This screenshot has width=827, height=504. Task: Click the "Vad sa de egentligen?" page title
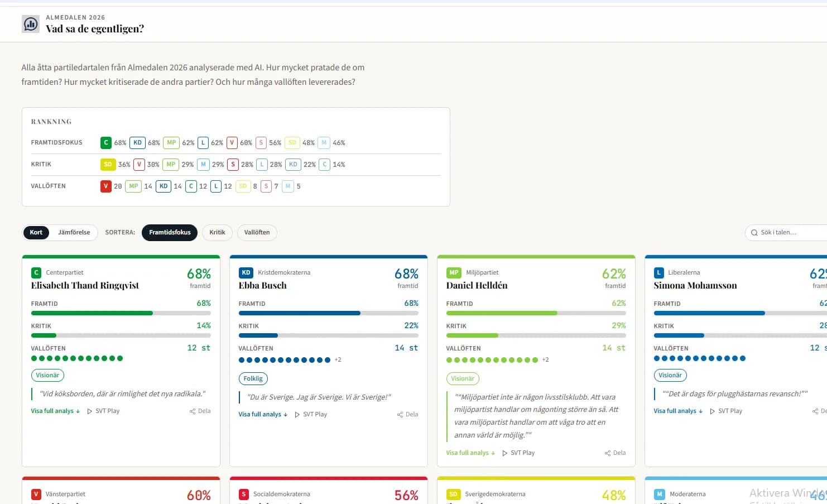pyautogui.click(x=95, y=29)
